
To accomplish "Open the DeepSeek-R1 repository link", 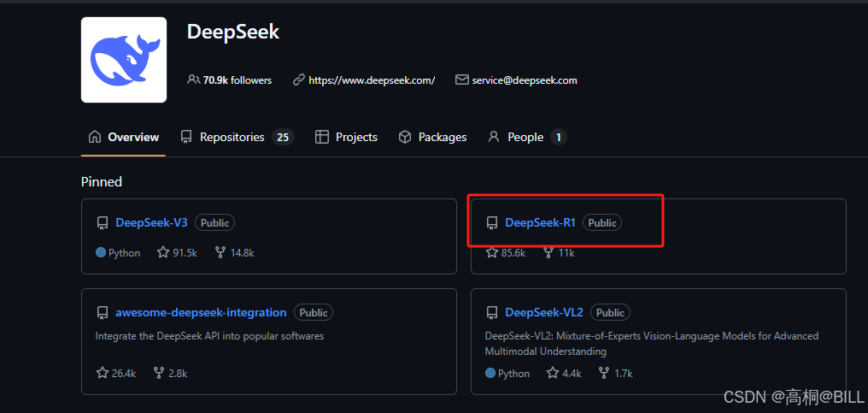I will point(540,223).
